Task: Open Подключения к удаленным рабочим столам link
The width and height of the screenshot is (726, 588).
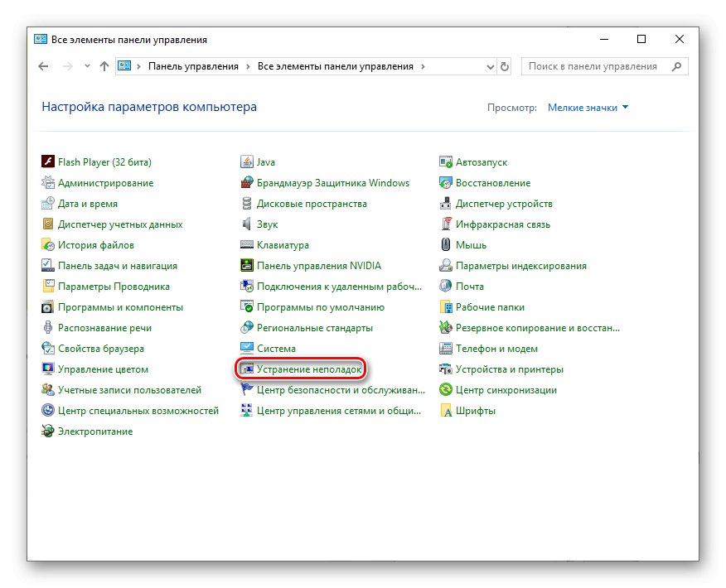Action: [340, 287]
